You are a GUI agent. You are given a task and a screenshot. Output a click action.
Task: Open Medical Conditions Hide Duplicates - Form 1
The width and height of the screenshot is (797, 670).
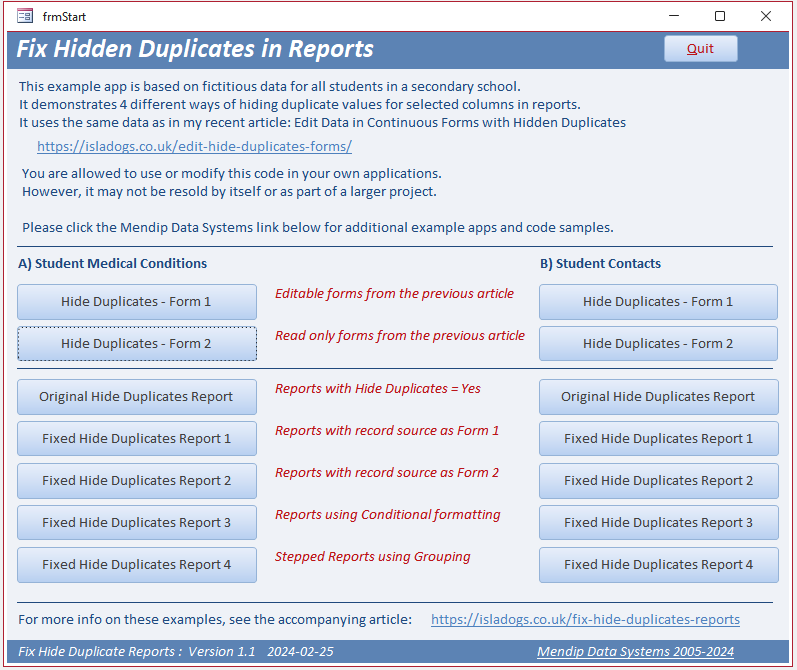(x=137, y=301)
